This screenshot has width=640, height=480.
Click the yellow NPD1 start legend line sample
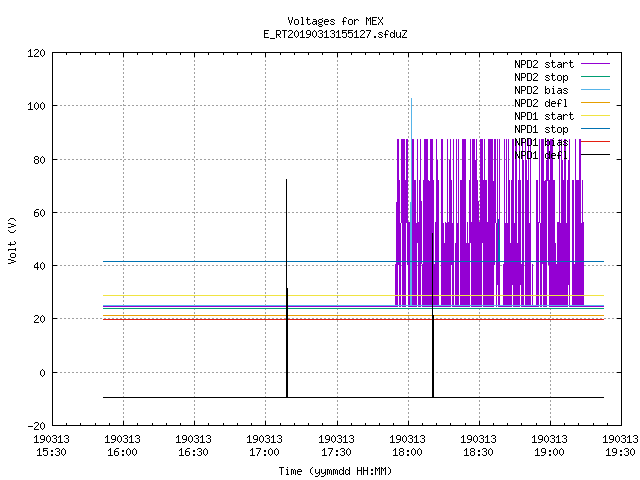tap(595, 116)
